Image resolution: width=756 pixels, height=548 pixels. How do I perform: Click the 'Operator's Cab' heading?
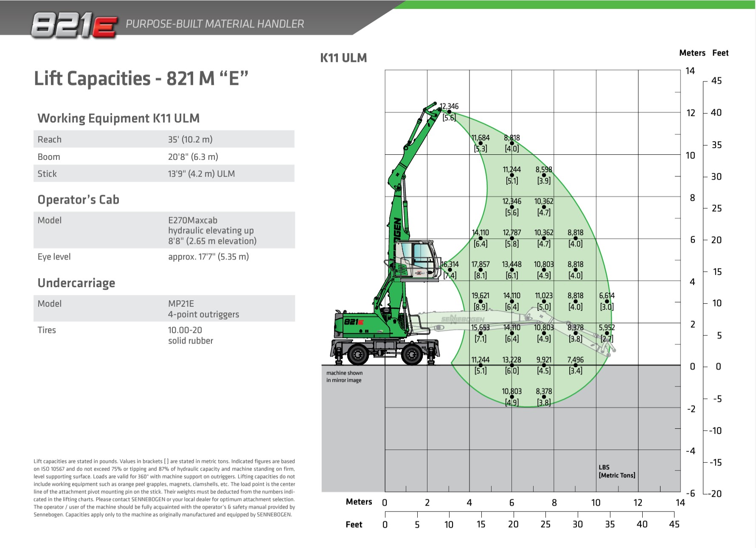[78, 200]
